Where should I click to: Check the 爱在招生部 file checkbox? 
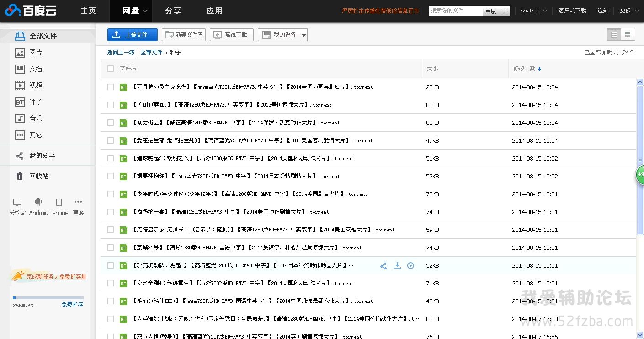coord(111,140)
